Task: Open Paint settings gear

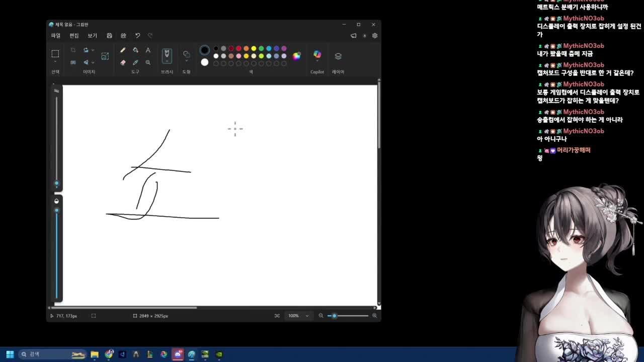Action: (374, 36)
